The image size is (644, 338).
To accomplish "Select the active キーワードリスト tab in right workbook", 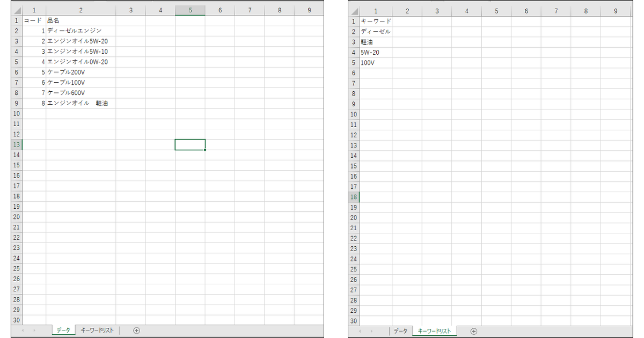I will coord(434,331).
